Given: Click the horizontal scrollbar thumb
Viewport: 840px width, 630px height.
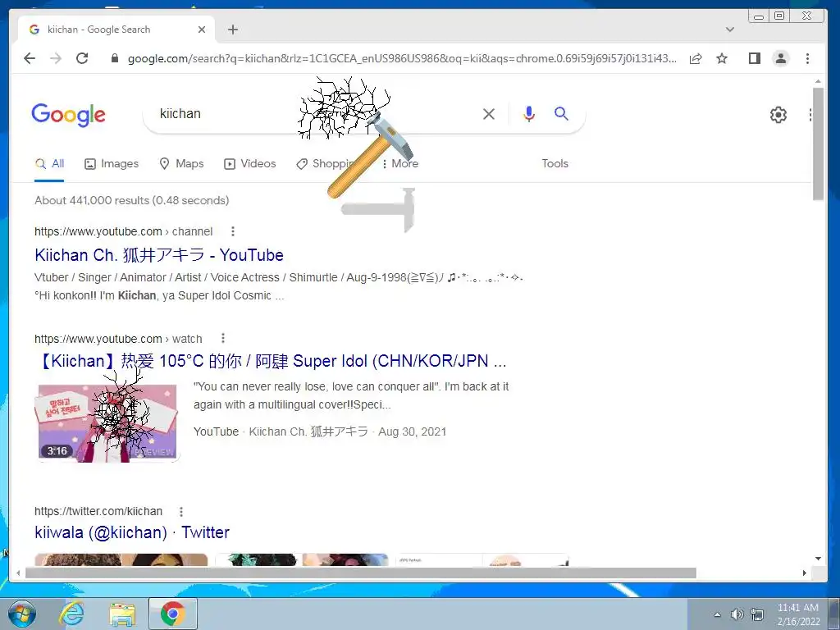Looking at the screenshot, I should pos(361,573).
